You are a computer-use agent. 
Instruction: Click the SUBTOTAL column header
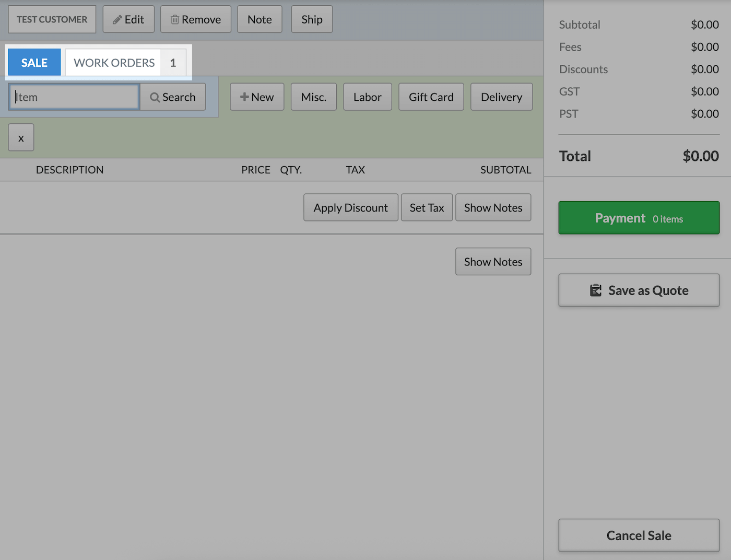[506, 170]
